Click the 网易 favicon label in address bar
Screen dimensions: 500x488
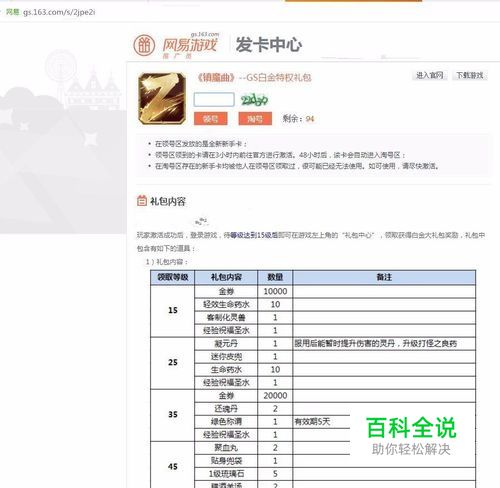(13, 12)
